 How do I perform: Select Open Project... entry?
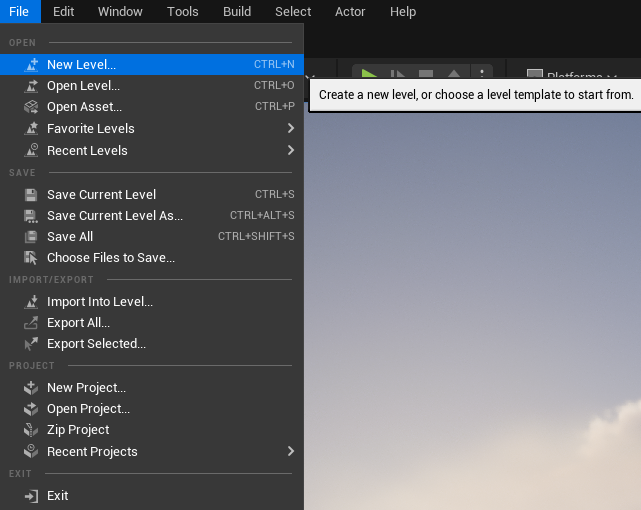(152, 409)
